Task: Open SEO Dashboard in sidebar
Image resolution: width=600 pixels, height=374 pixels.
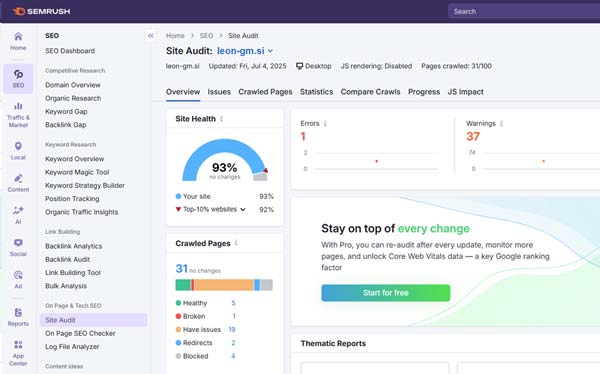Action: (x=70, y=51)
